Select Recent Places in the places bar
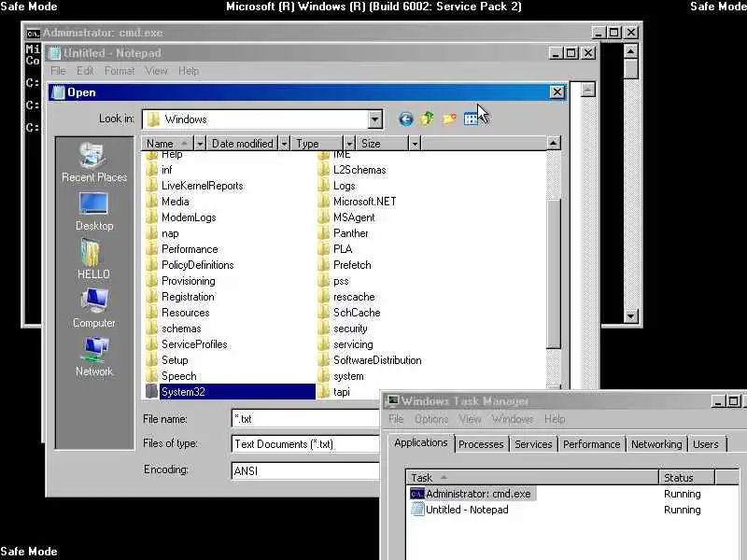This screenshot has width=747, height=560. click(x=94, y=162)
